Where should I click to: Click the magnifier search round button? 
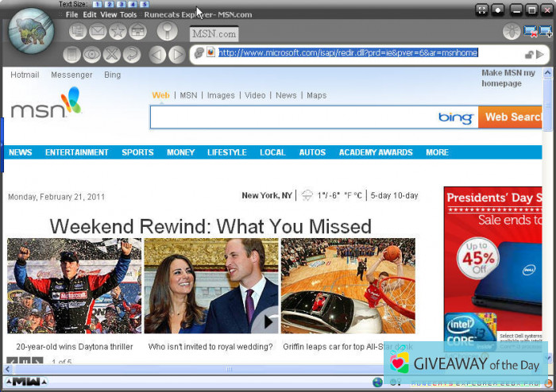pyautogui.click(x=167, y=31)
